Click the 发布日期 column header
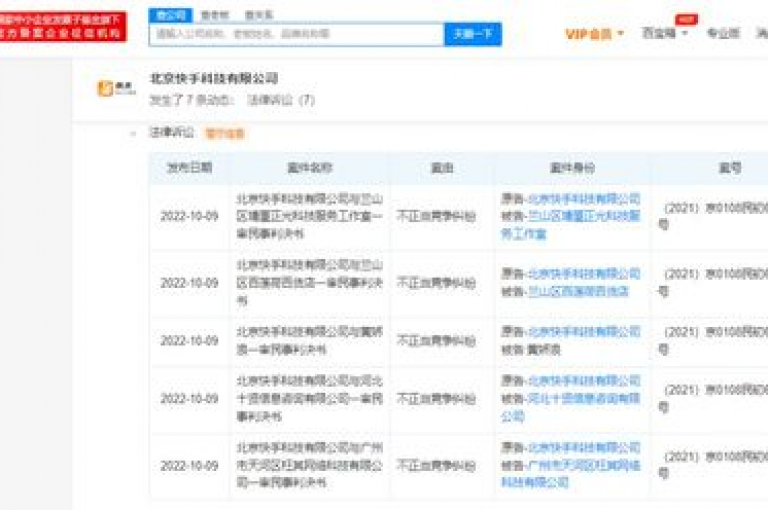 coord(190,168)
